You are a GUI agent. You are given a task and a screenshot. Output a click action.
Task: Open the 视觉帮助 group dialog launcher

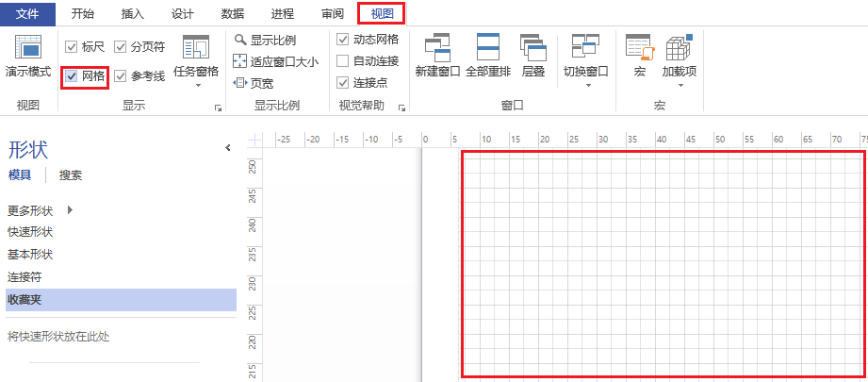click(401, 108)
